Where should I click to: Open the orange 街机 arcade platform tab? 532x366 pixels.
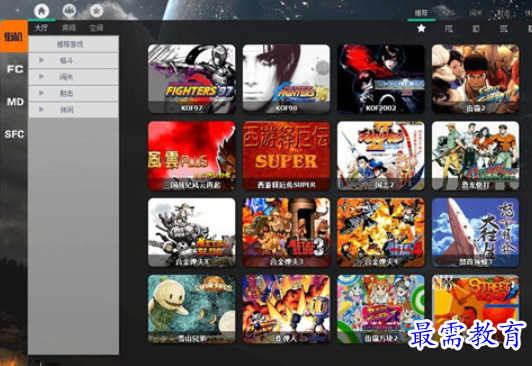[14, 36]
